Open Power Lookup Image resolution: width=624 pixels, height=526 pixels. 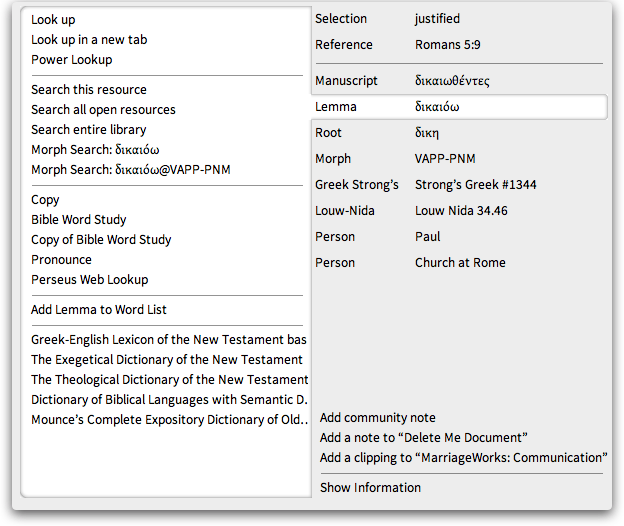coord(72,59)
